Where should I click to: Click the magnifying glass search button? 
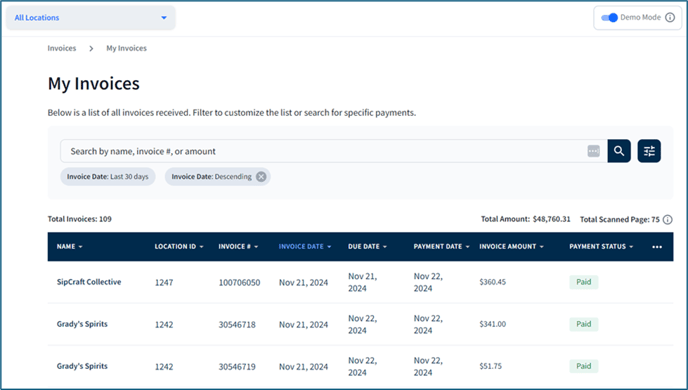pyautogui.click(x=619, y=151)
